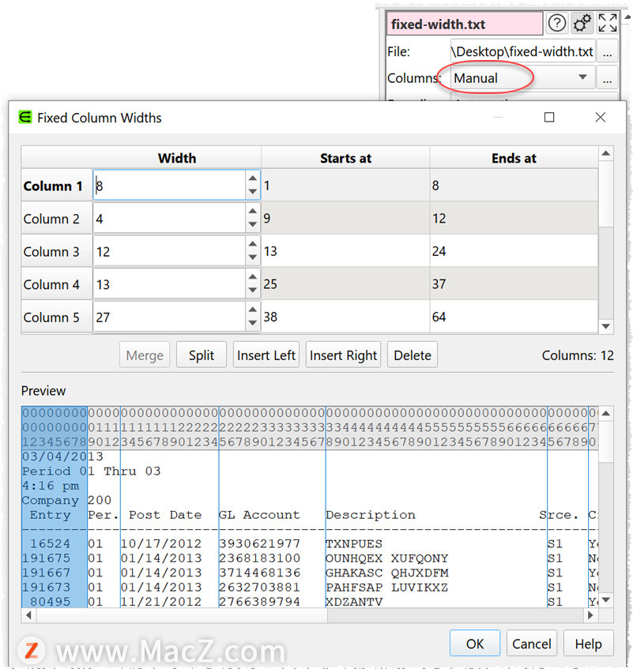Select the Column 1 row header

click(57, 185)
